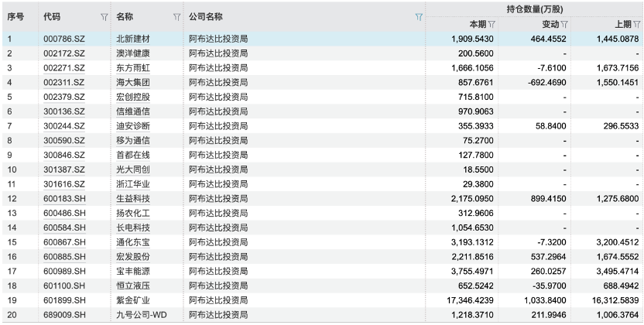The image size is (644, 325).
Task: Click the 九号公司-WD name cell
Action: pyautogui.click(x=140, y=314)
